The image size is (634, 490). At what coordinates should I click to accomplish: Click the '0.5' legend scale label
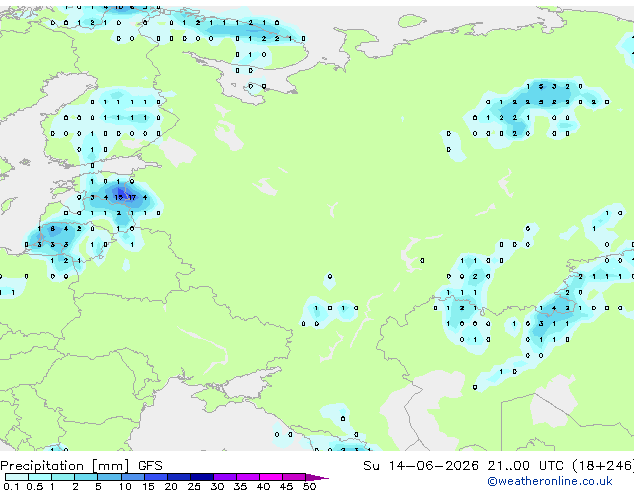click(x=35, y=486)
